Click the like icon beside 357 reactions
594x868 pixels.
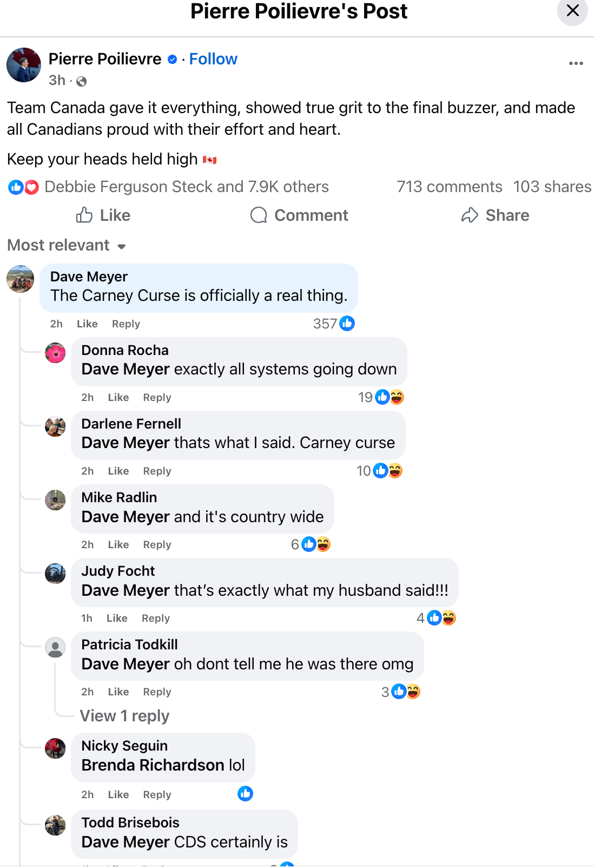(347, 324)
